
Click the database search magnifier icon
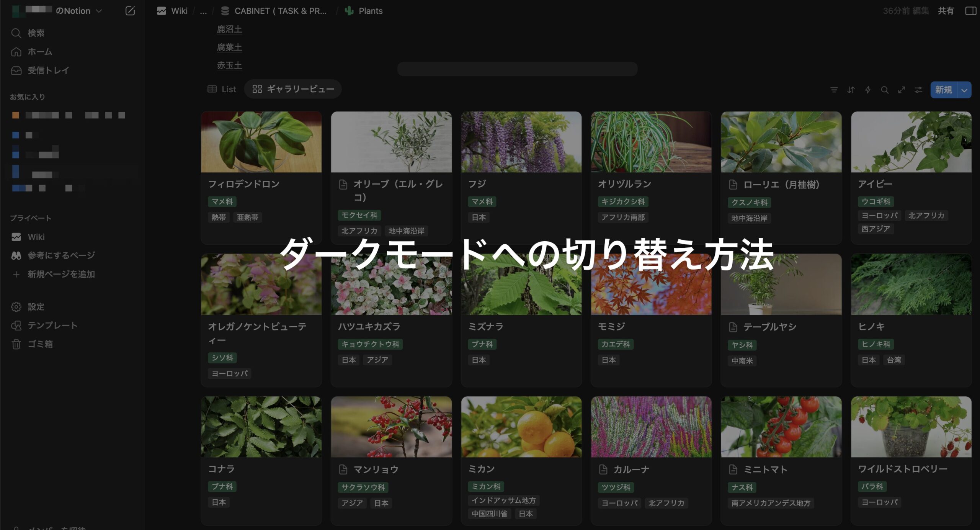885,90
